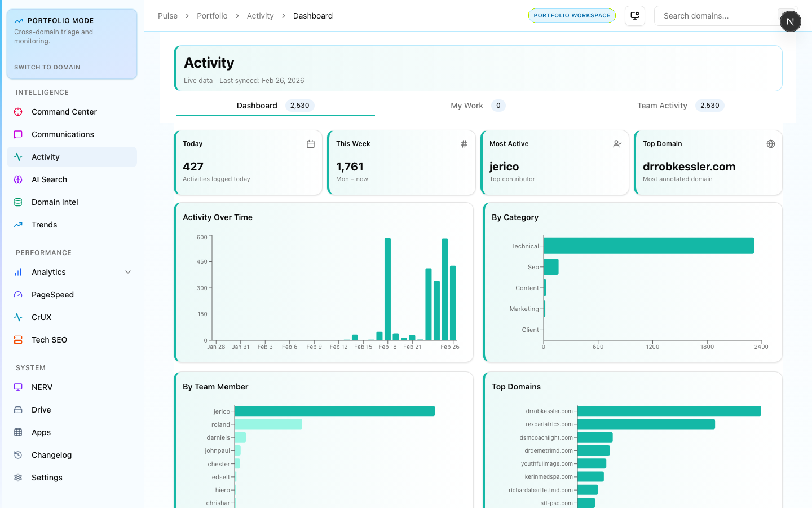812x508 pixels.
Task: Navigate to Portfolio in the breadcrumb
Action: tap(212, 16)
